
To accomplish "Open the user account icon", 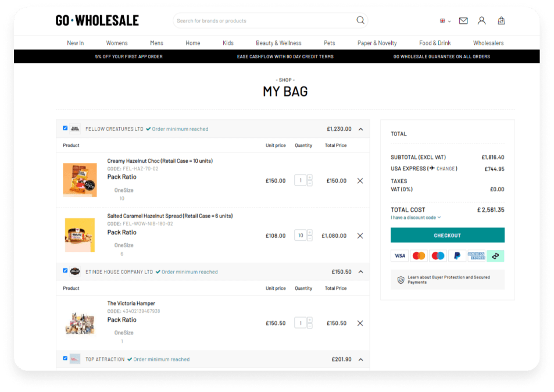I will [x=481, y=21].
